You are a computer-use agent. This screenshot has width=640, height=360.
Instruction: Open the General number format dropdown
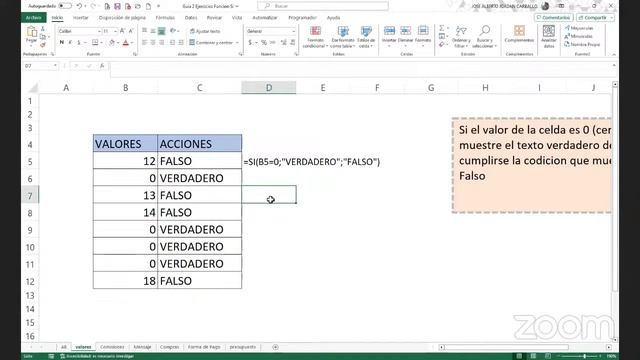pyautogui.click(x=293, y=31)
